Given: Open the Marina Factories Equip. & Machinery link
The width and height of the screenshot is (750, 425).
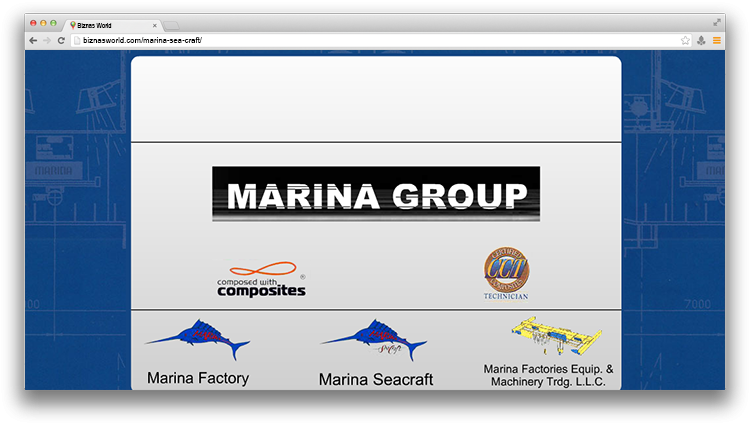Looking at the screenshot, I should [x=548, y=375].
